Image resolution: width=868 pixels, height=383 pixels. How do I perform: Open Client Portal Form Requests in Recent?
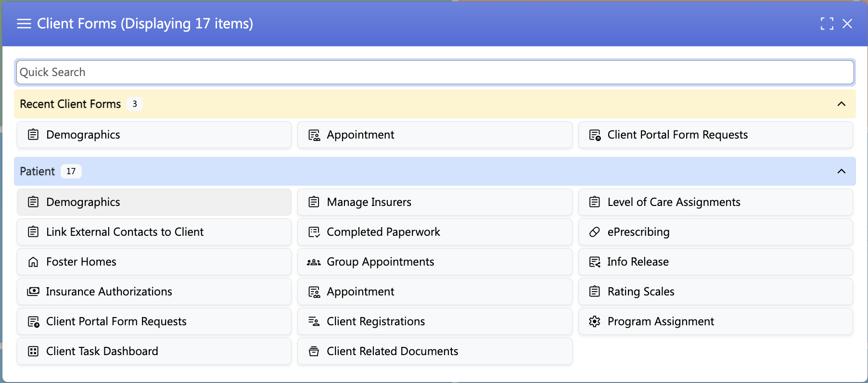715,135
